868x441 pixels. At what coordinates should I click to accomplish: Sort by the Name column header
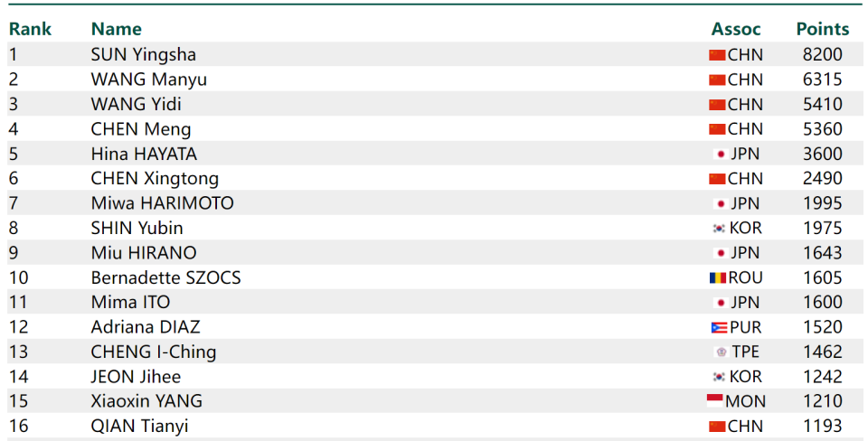(x=117, y=29)
